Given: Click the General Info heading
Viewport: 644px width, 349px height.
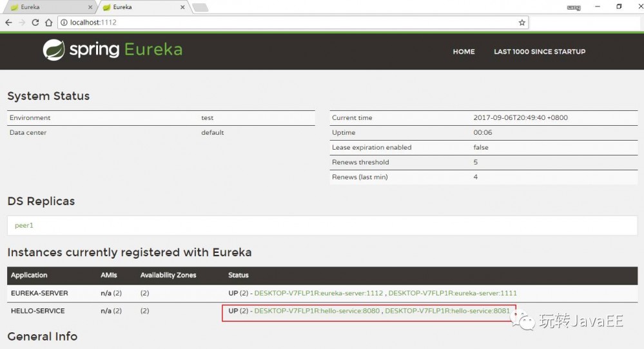Looking at the screenshot, I should [x=43, y=336].
